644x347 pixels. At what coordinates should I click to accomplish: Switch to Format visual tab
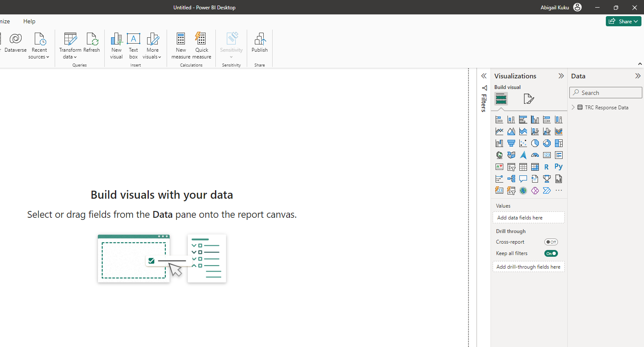[529, 99]
